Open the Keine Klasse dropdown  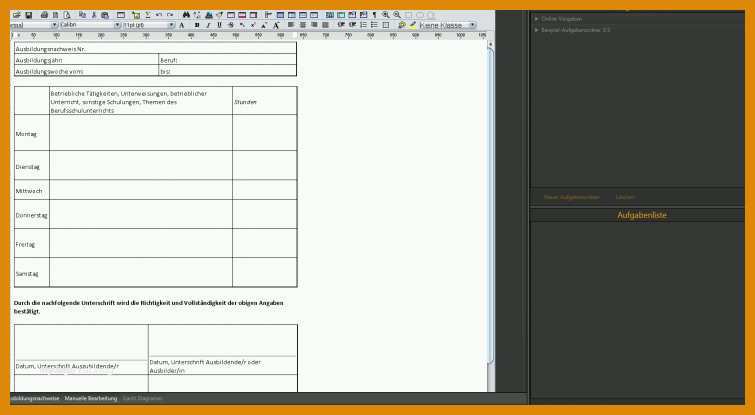coord(448,25)
